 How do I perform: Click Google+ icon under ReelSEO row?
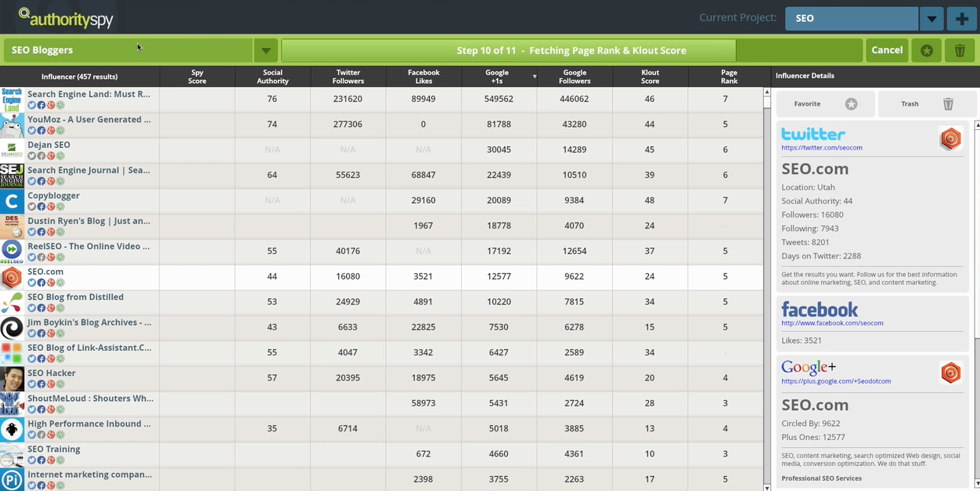tap(51, 258)
